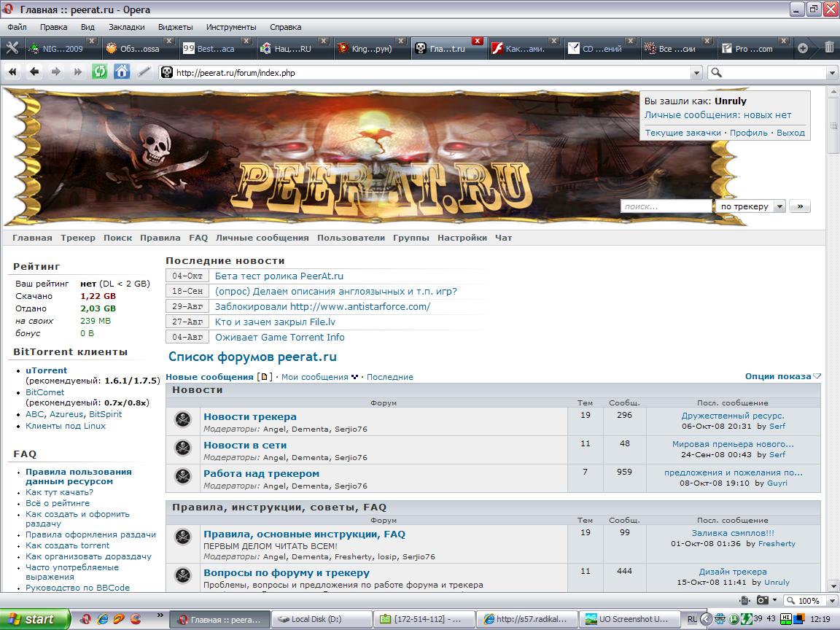The width and height of the screenshot is (840, 630).
Task: Open last post 'Дизайн трекера'
Action: click(x=733, y=572)
